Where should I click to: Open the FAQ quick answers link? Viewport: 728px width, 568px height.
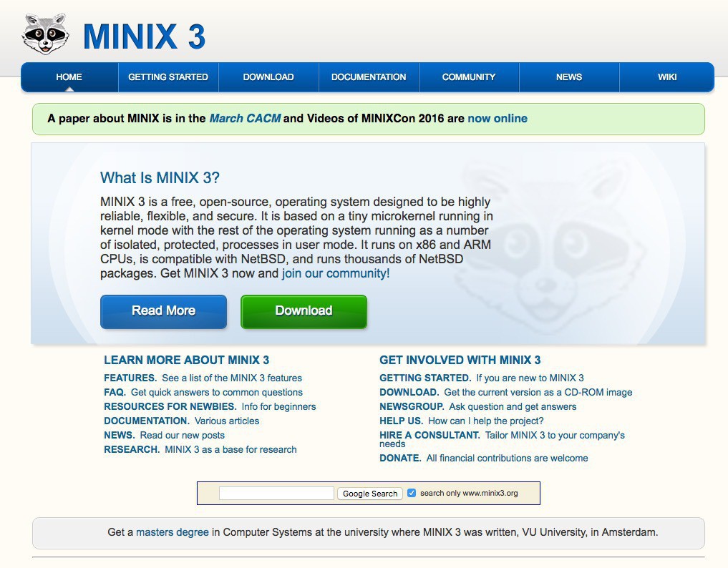pos(203,392)
